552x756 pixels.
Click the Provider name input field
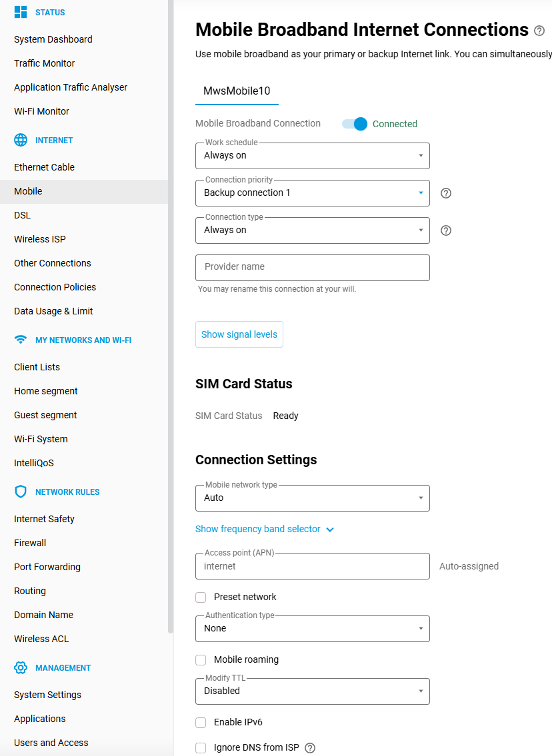click(x=312, y=267)
